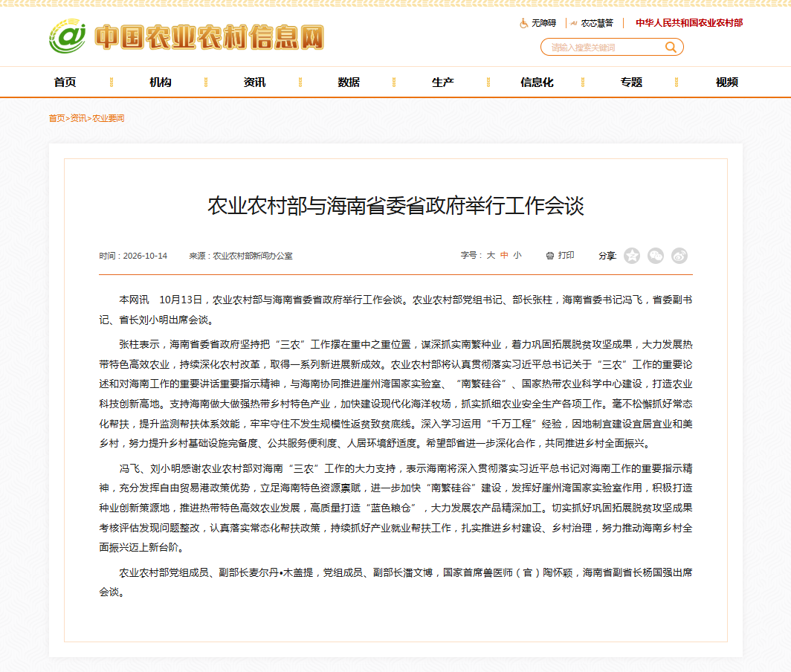Open the 机构 navigation menu

point(161,83)
